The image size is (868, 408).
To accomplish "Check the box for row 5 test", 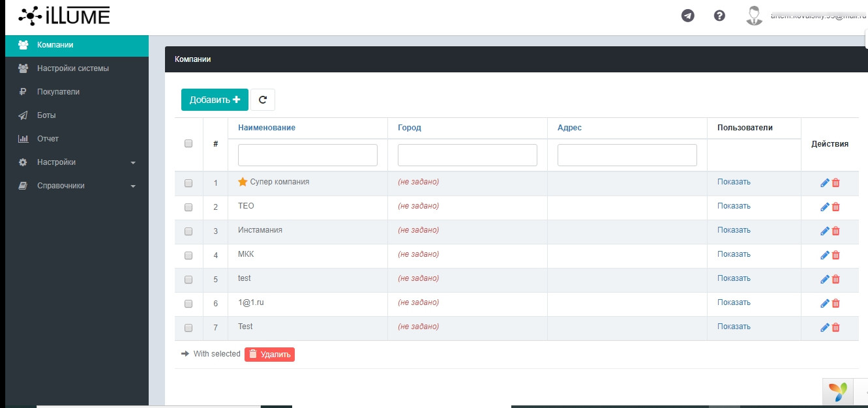I will 188,280.
